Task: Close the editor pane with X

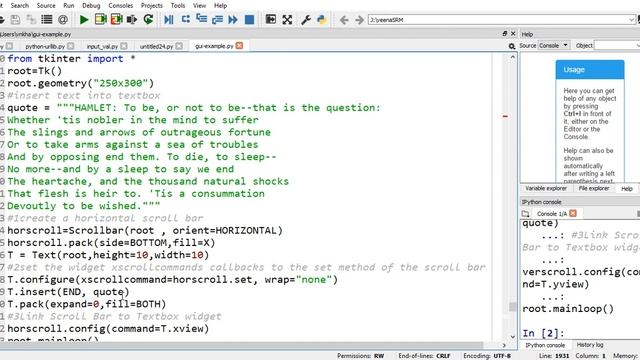Action: coord(513,34)
